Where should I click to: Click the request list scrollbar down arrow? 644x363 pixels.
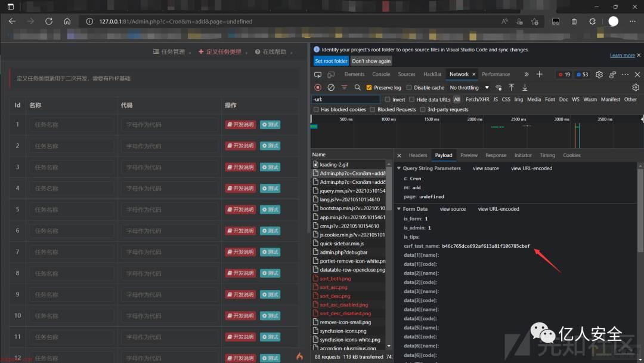(389, 346)
